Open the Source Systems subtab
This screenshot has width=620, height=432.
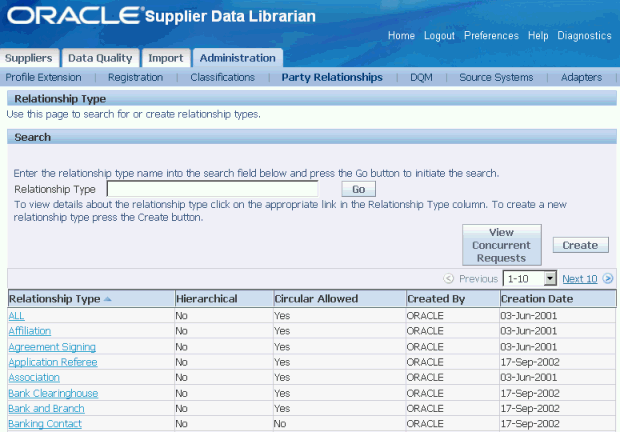point(496,77)
